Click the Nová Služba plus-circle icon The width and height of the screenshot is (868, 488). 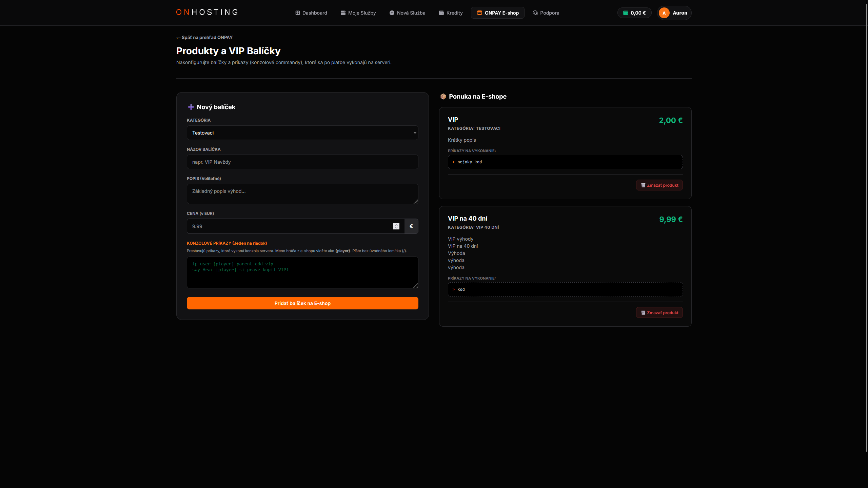(392, 13)
